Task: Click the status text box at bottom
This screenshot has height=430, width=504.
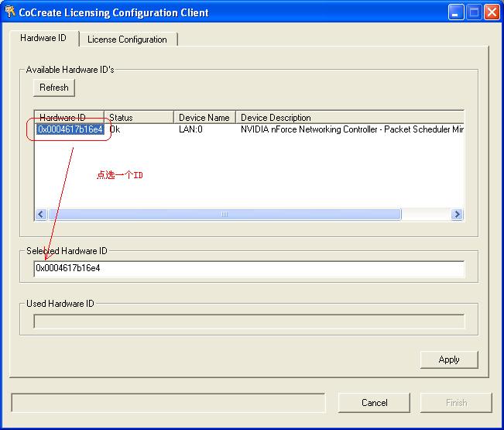Action: pyautogui.click(x=168, y=403)
